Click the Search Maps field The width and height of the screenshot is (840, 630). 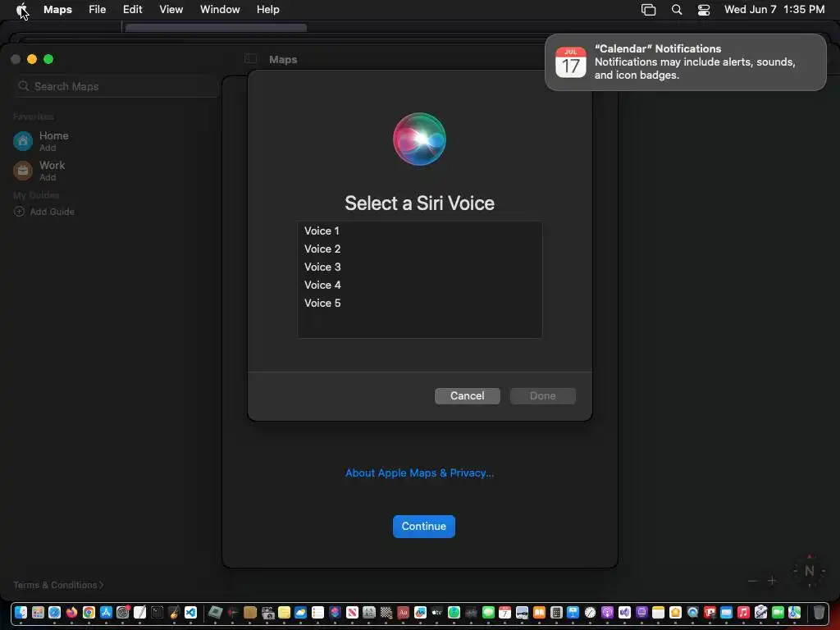(x=116, y=86)
